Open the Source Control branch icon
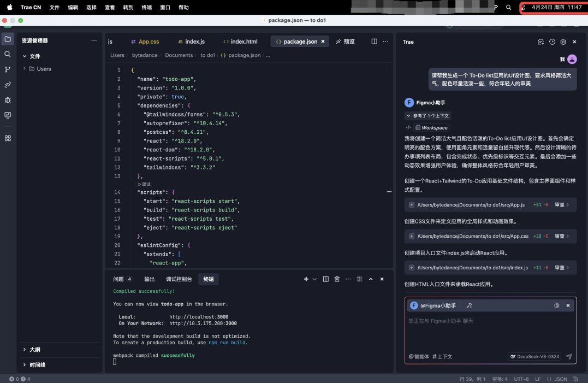588x383 pixels. [8, 69]
